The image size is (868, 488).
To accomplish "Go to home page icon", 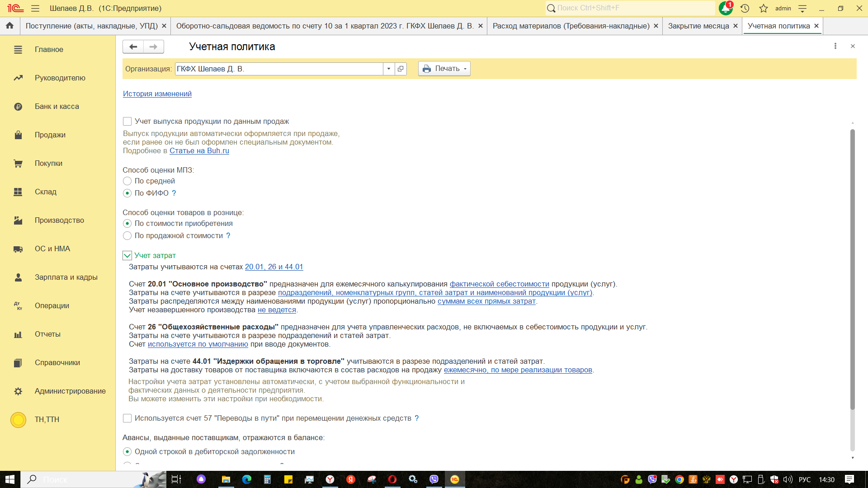I will click(9, 26).
